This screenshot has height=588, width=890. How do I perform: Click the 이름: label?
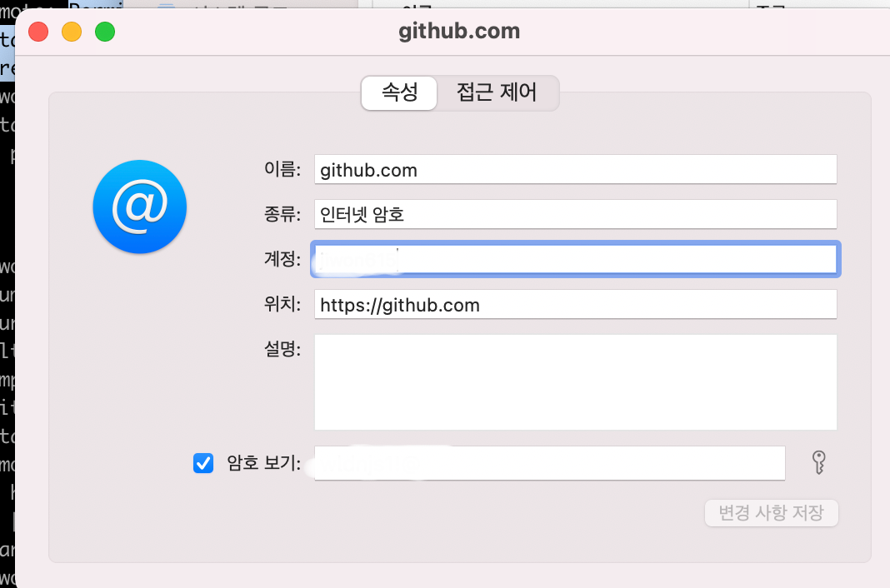click(282, 169)
